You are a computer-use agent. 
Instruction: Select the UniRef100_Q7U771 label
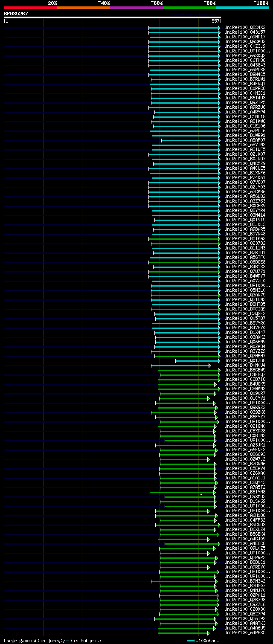click(x=245, y=271)
